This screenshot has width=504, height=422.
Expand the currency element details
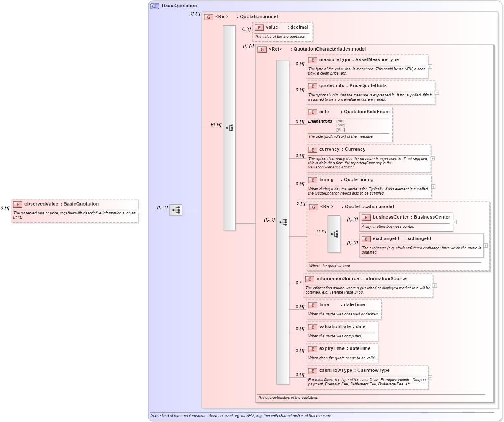click(432, 158)
